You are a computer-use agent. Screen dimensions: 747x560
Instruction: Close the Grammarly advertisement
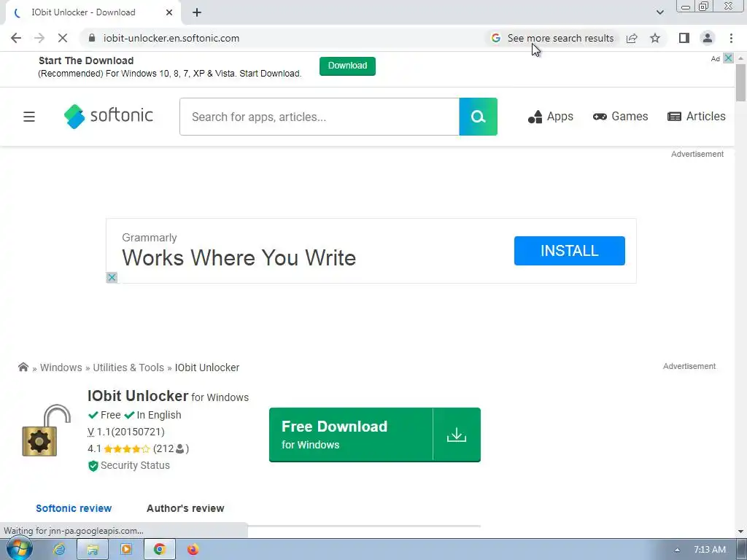112,277
